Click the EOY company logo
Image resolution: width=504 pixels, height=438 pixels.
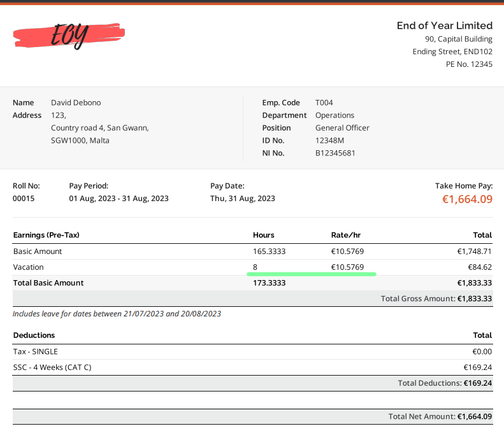pyautogui.click(x=69, y=36)
